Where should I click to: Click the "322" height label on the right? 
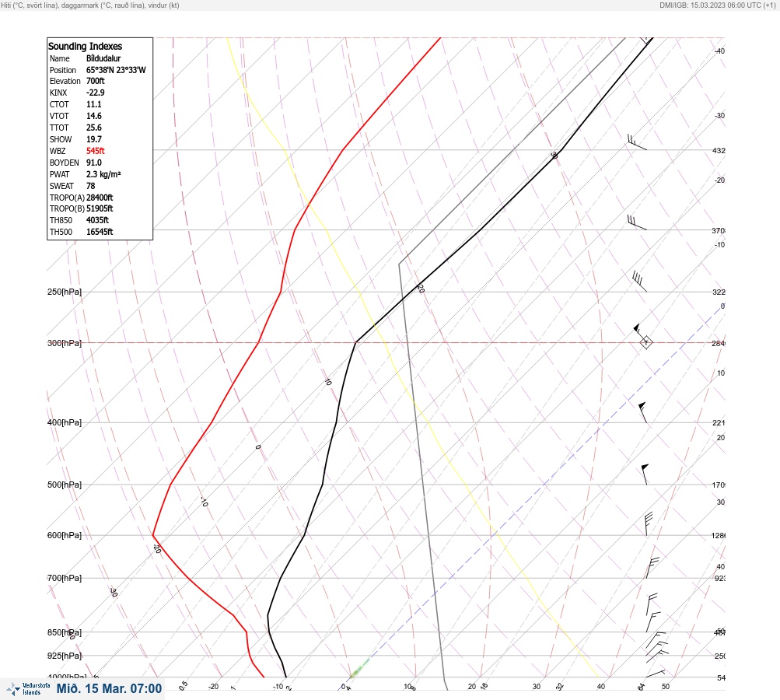point(719,292)
